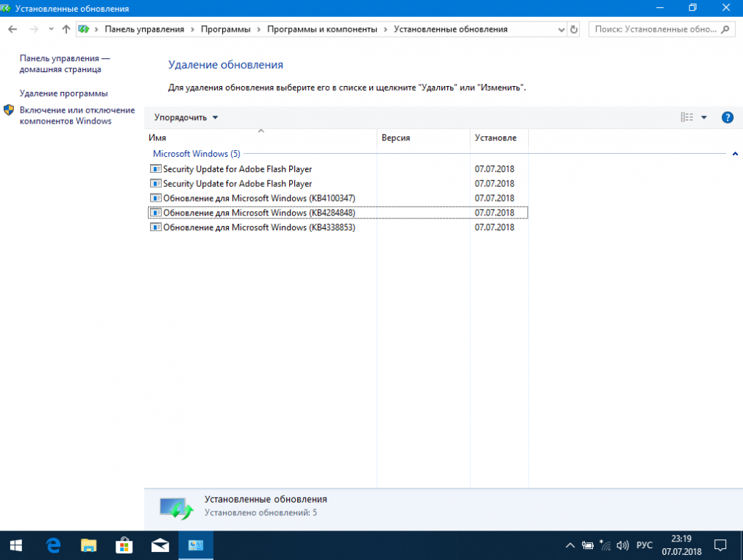Open Microsoft Store from taskbar

click(124, 546)
